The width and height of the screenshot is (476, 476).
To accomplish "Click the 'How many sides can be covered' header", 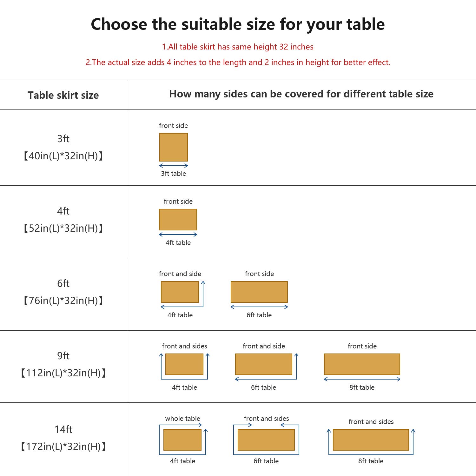I will point(301,94).
